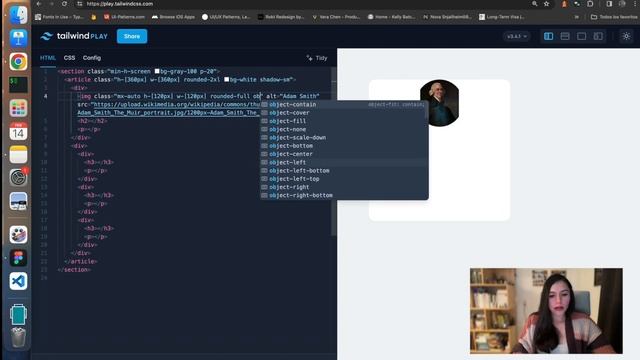Viewport: 640px width, 360px height.
Task: Click the address bar URL
Action: (120, 4)
